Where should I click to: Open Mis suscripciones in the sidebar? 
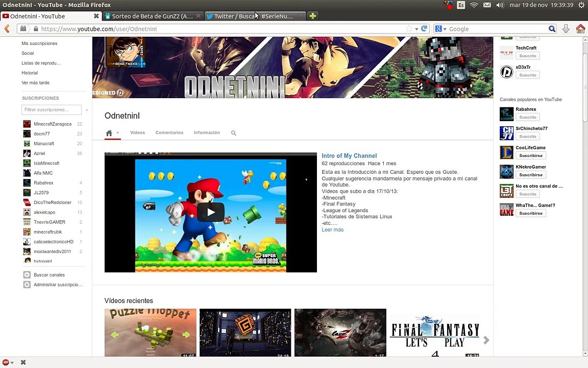tap(39, 43)
